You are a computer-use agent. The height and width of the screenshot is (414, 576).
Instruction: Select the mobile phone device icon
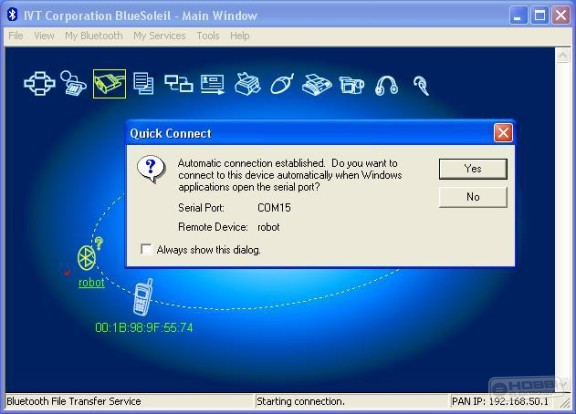point(143,298)
